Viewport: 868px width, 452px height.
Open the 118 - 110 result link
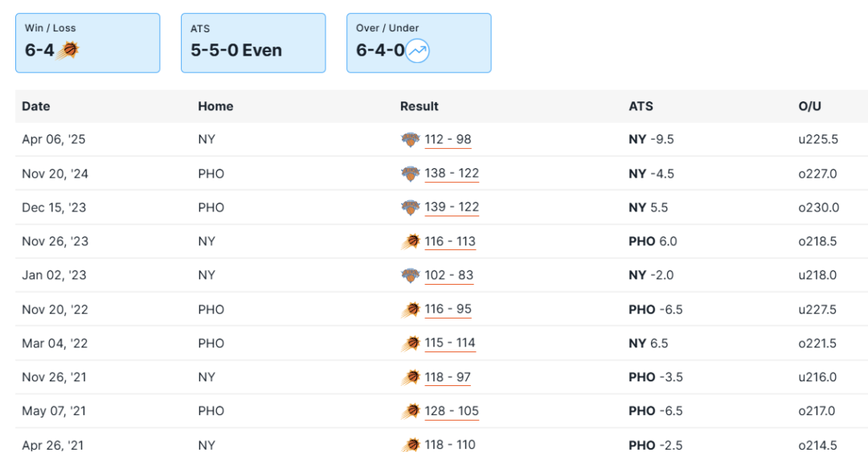[451, 445]
